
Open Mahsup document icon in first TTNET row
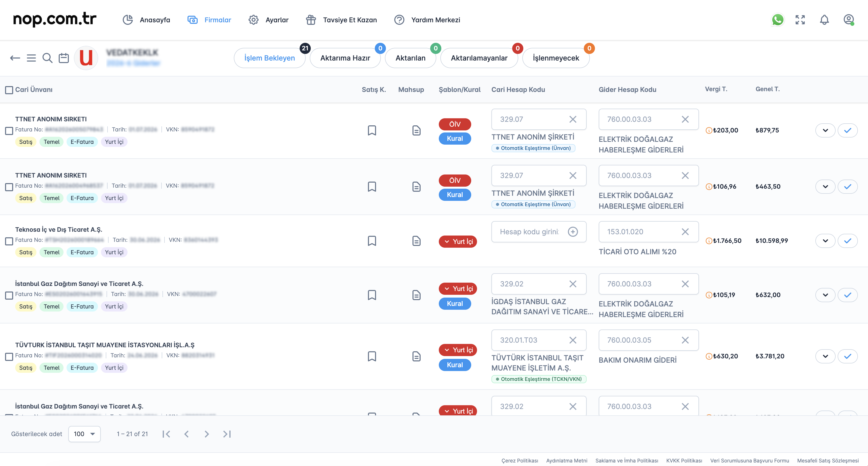coord(417,130)
